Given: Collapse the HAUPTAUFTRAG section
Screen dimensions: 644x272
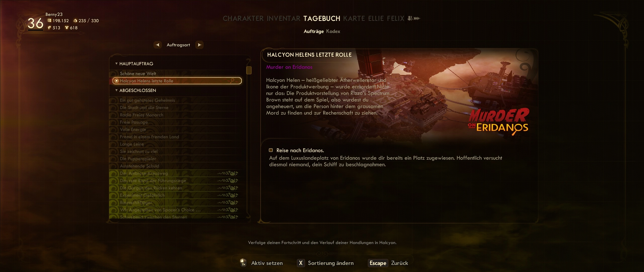Looking at the screenshot, I should coord(136,64).
